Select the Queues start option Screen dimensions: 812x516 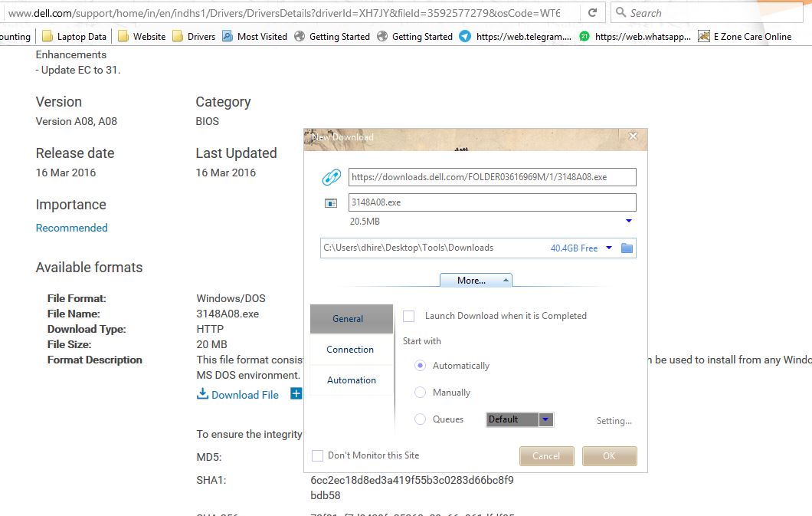click(420, 419)
